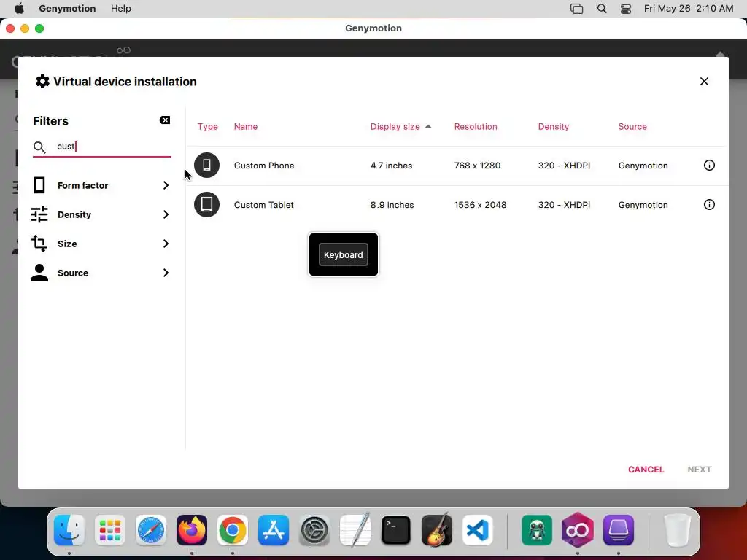Switch to Genymotion icon in the Dock
747x560 pixels.
(x=578, y=530)
